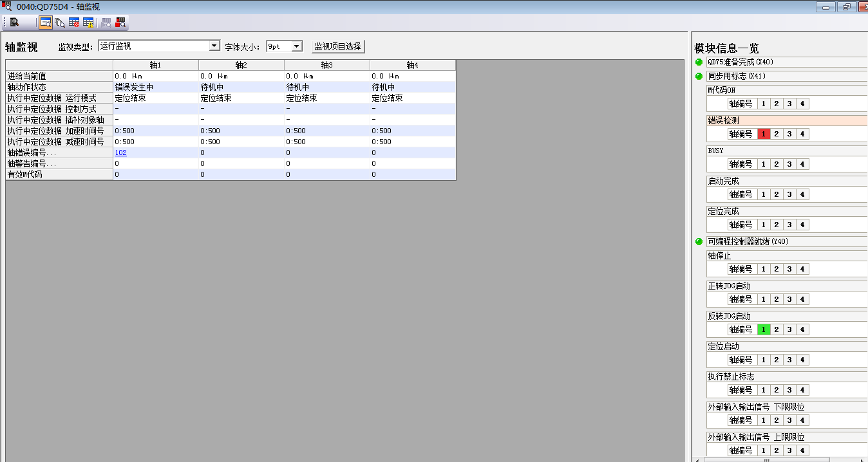The width and height of the screenshot is (868, 462).
Task: Open the error history table icon
Action: click(74, 23)
